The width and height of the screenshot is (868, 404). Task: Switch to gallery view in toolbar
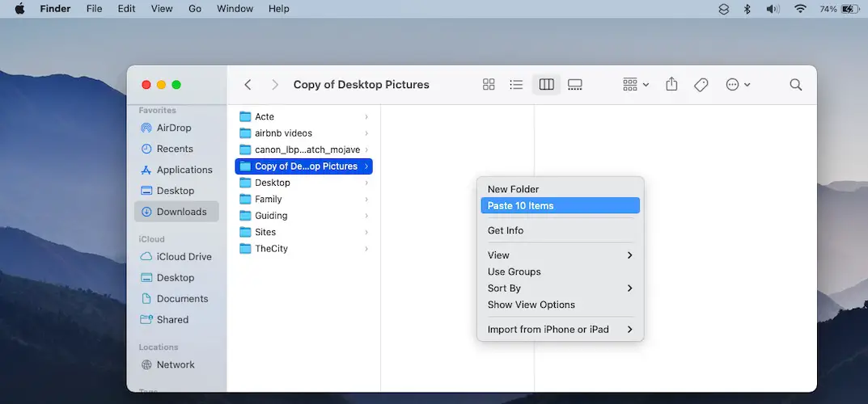(x=575, y=85)
